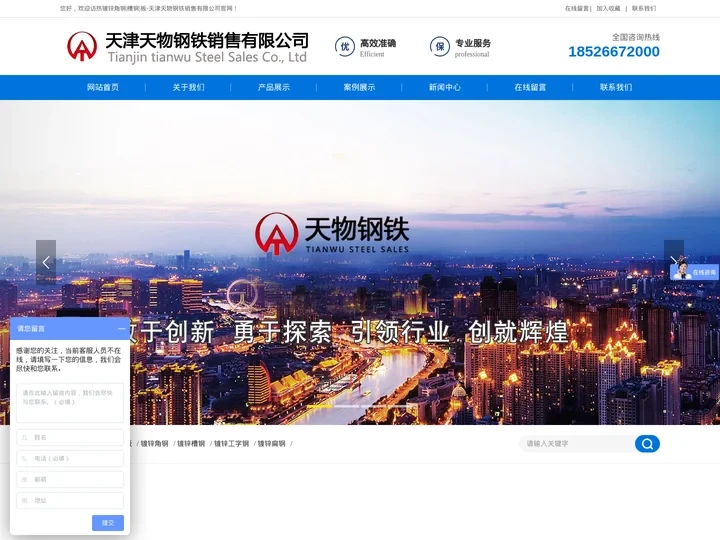Open 在线留言 in the blue navigation bar
Viewport: 720px width, 540px height.
click(530, 87)
